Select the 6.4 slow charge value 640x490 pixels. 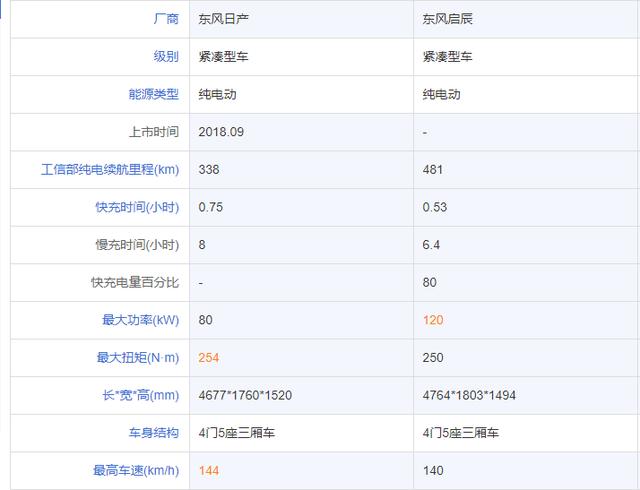431,245
